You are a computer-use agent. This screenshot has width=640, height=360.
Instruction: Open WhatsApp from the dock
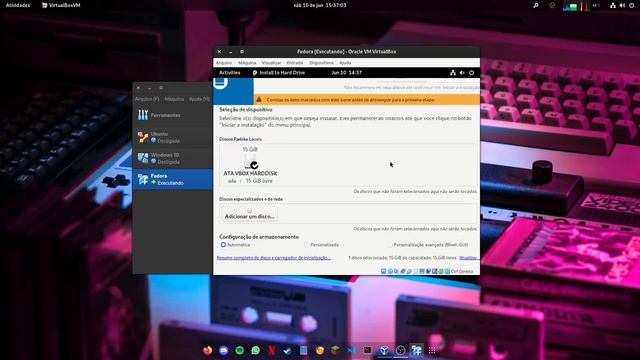click(x=256, y=350)
